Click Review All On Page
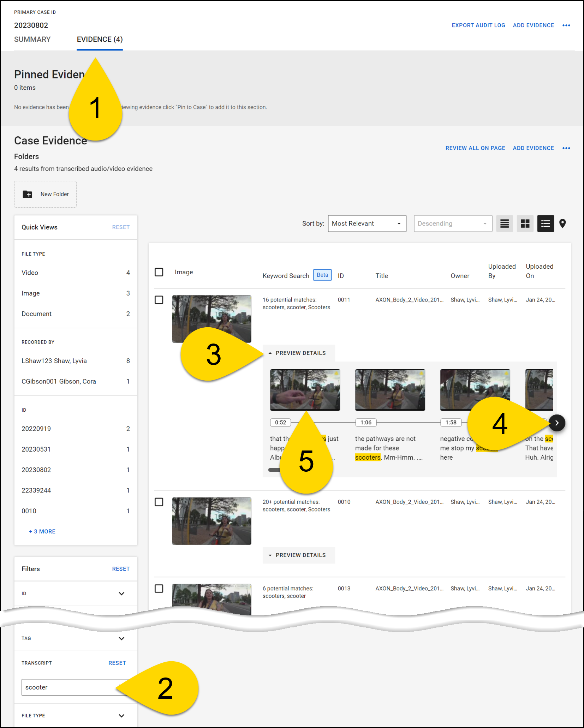 point(475,148)
